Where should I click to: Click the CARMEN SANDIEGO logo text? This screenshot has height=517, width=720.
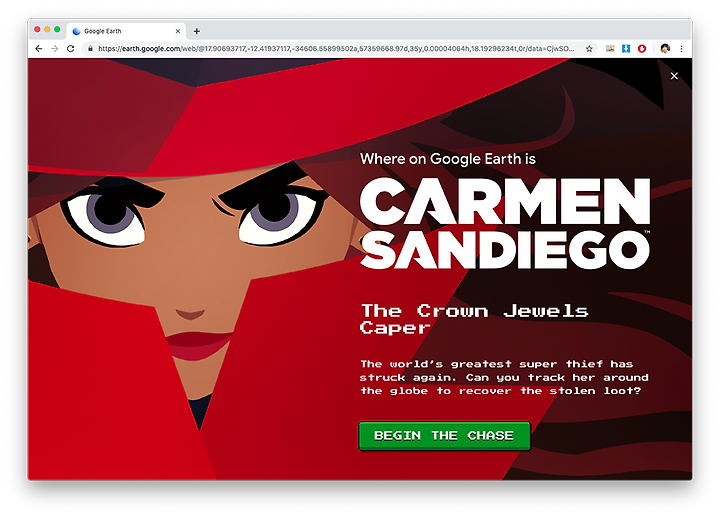[x=505, y=223]
